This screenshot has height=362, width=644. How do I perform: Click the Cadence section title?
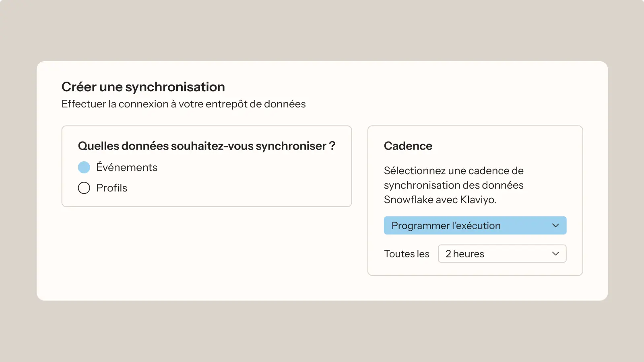coord(408,146)
